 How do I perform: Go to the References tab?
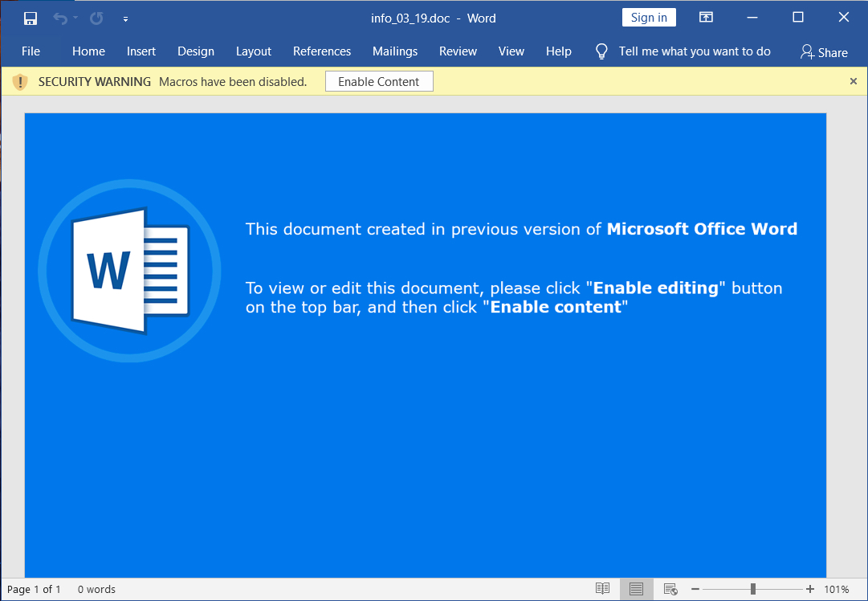pos(322,51)
